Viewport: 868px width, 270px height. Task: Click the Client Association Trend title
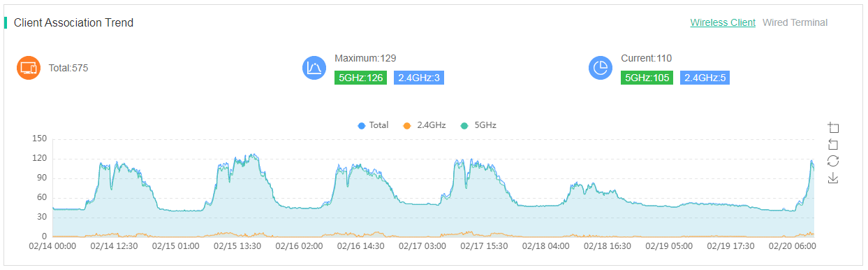coord(73,22)
